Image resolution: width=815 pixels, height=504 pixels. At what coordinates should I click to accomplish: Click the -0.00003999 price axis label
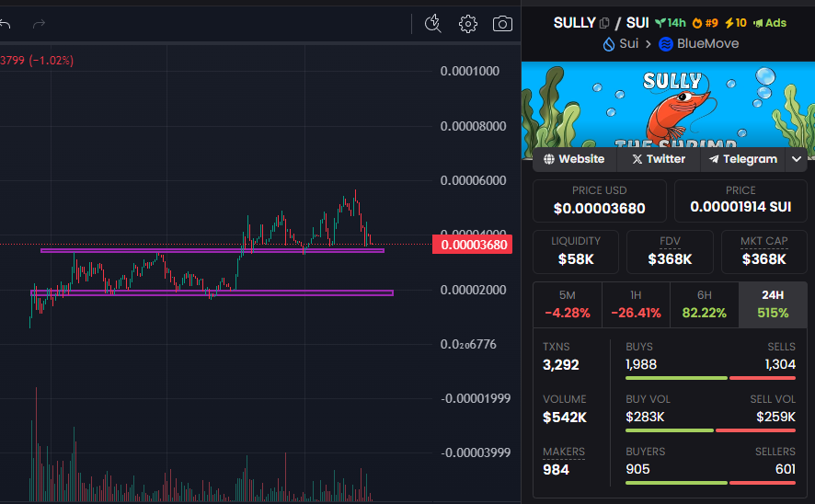point(476,452)
